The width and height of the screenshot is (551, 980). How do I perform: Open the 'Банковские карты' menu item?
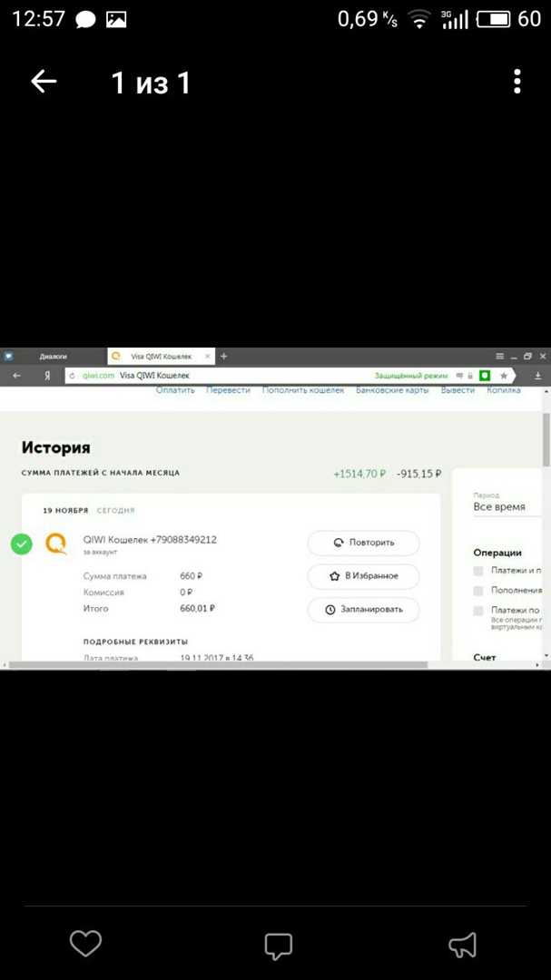coord(393,391)
